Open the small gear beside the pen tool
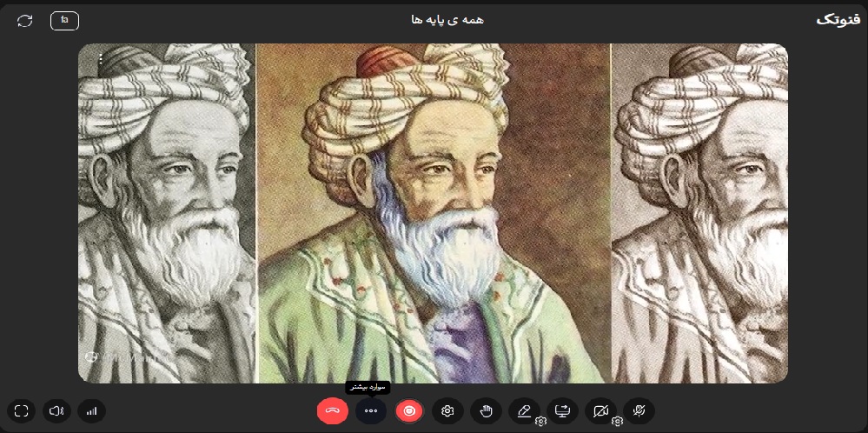This screenshot has height=433, width=868. [x=540, y=422]
